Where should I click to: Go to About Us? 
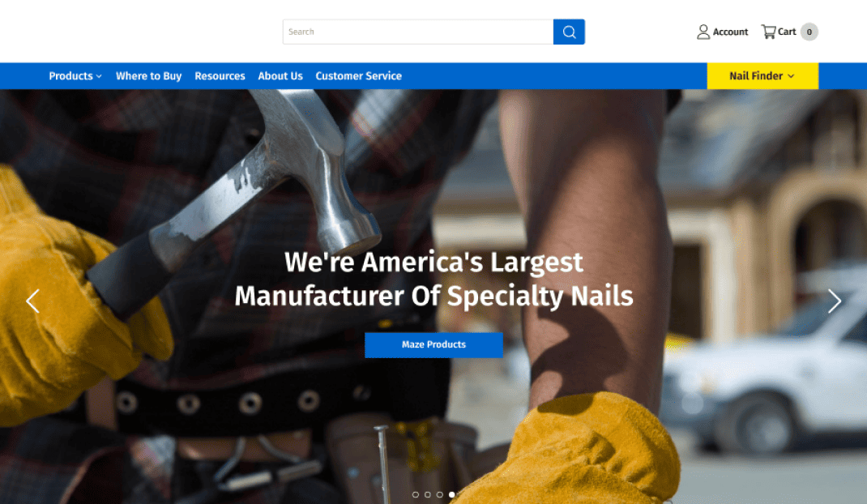(280, 76)
